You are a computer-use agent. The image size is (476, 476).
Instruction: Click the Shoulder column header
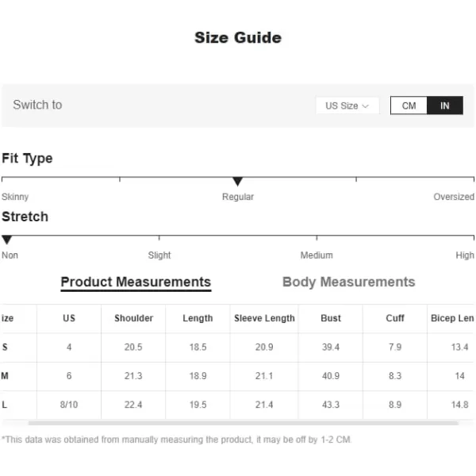pos(133,318)
